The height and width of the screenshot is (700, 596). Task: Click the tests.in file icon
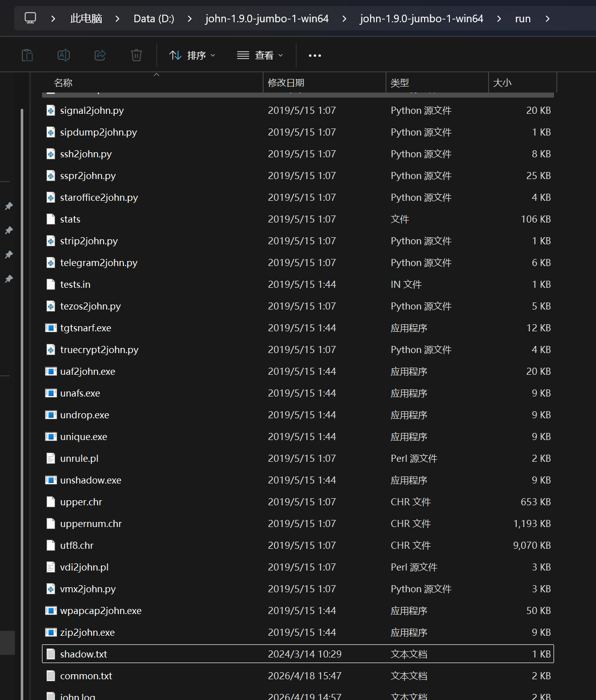(51, 284)
